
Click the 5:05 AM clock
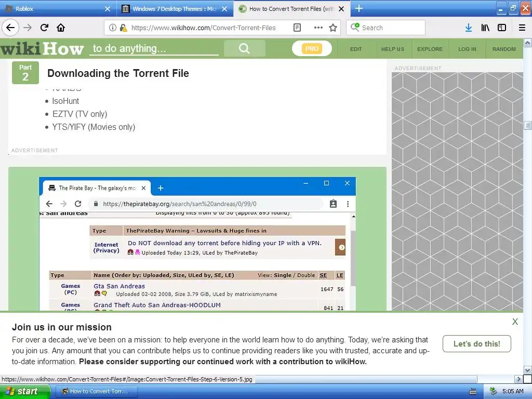click(513, 391)
